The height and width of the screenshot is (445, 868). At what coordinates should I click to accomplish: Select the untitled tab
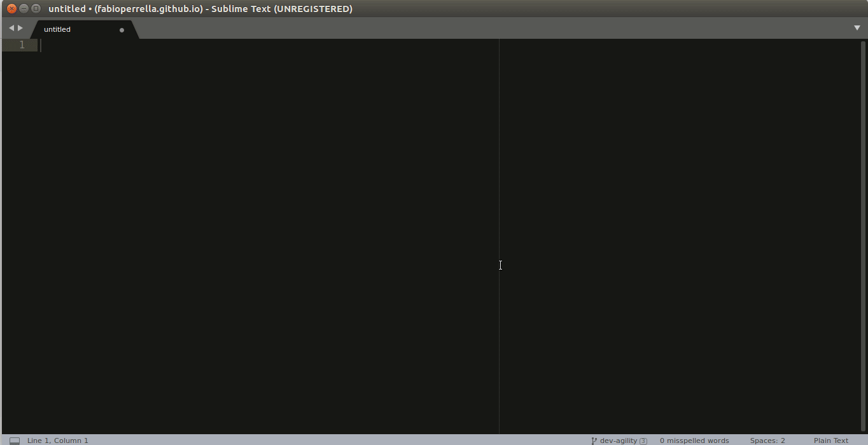point(84,29)
